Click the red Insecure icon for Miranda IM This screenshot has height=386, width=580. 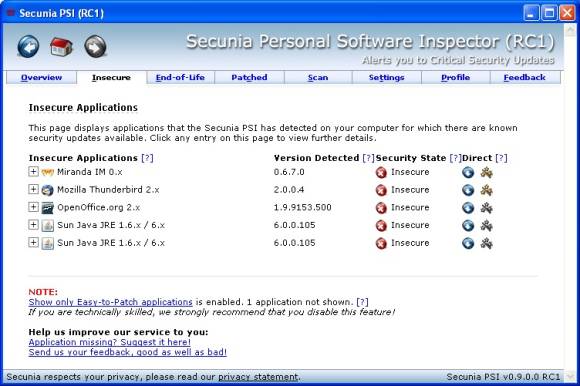[x=381, y=172]
